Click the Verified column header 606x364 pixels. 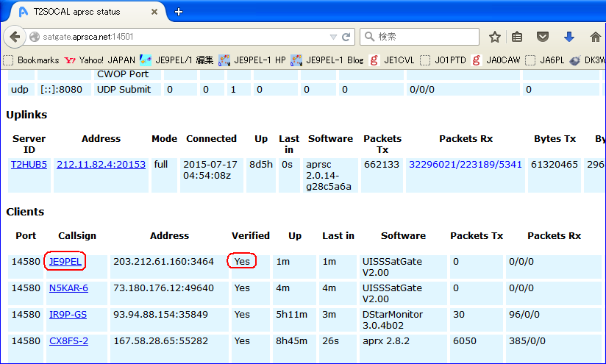tap(251, 236)
